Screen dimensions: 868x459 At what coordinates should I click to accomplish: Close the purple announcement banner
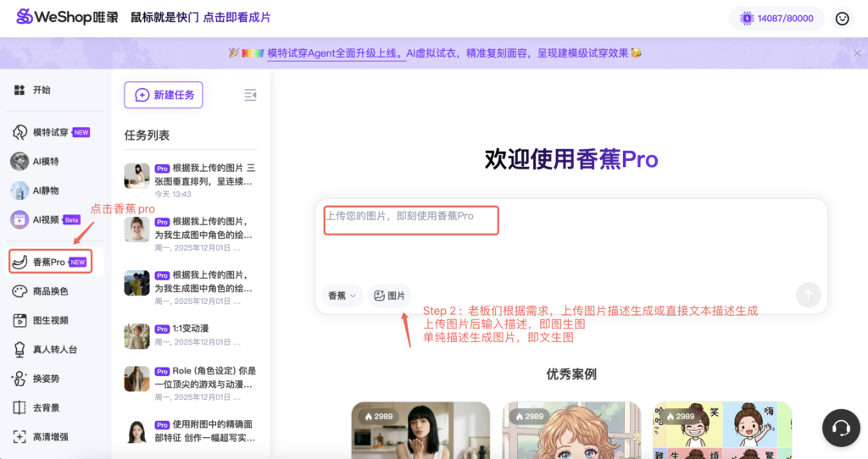(x=857, y=53)
